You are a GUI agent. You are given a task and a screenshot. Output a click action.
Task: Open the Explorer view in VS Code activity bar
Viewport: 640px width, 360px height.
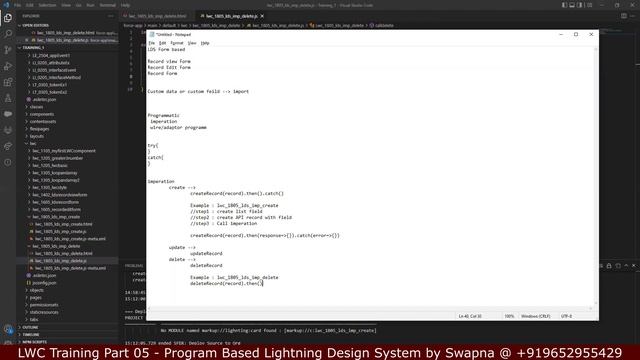(8, 18)
